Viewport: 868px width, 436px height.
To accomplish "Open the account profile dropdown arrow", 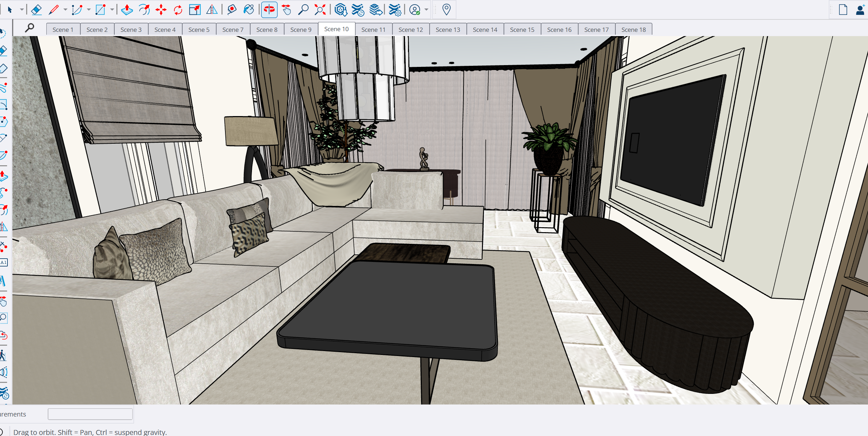I will [x=426, y=10].
